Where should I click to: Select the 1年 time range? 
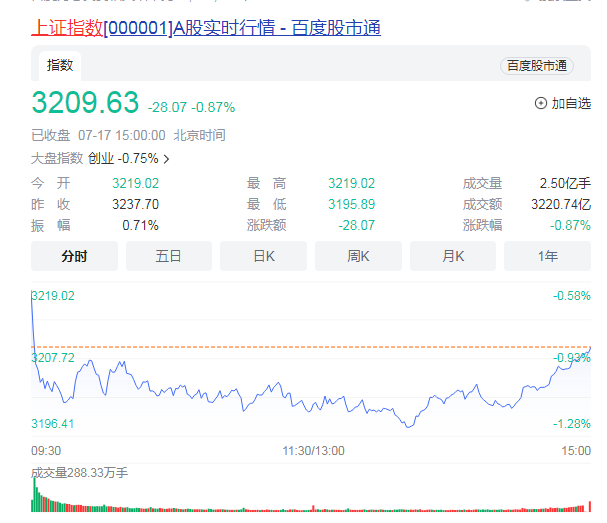(547, 256)
